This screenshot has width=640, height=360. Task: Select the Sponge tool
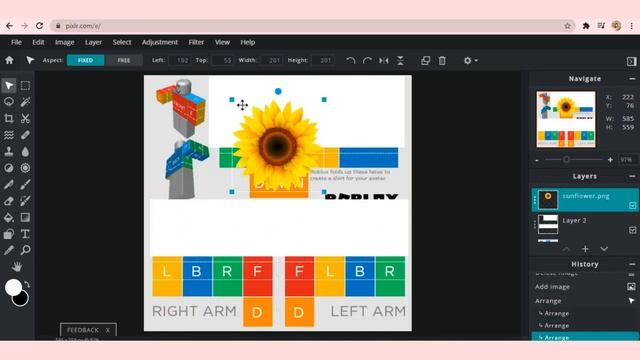click(25, 168)
